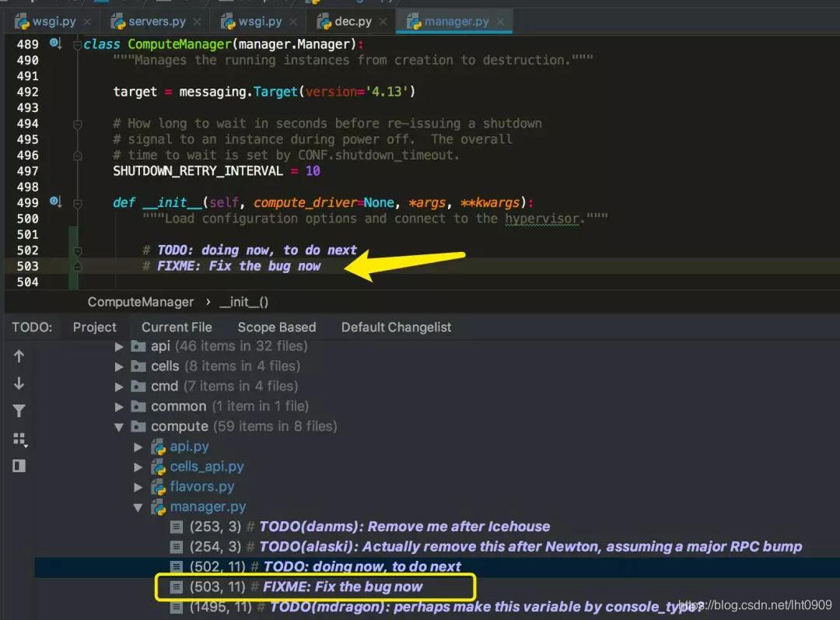Screen dimensions: 840x620
Task: Click the override gutter icon on line 489
Action: point(55,43)
